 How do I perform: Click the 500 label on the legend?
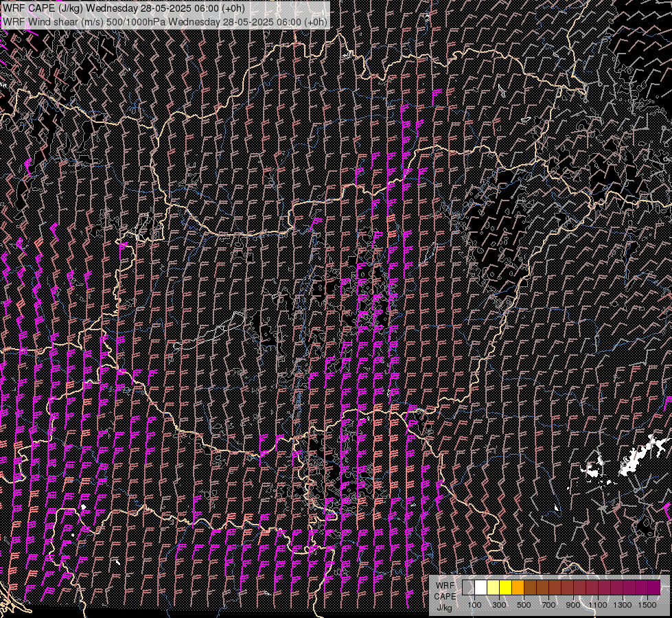524,605
